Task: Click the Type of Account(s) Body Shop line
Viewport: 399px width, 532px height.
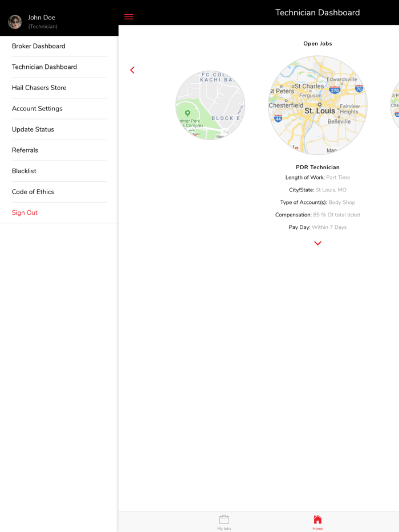Action: coord(317,202)
